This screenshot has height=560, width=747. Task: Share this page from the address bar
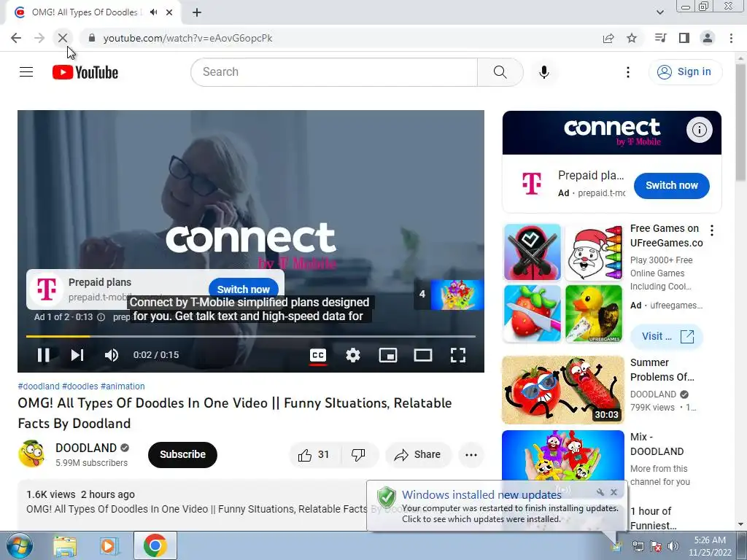(608, 38)
